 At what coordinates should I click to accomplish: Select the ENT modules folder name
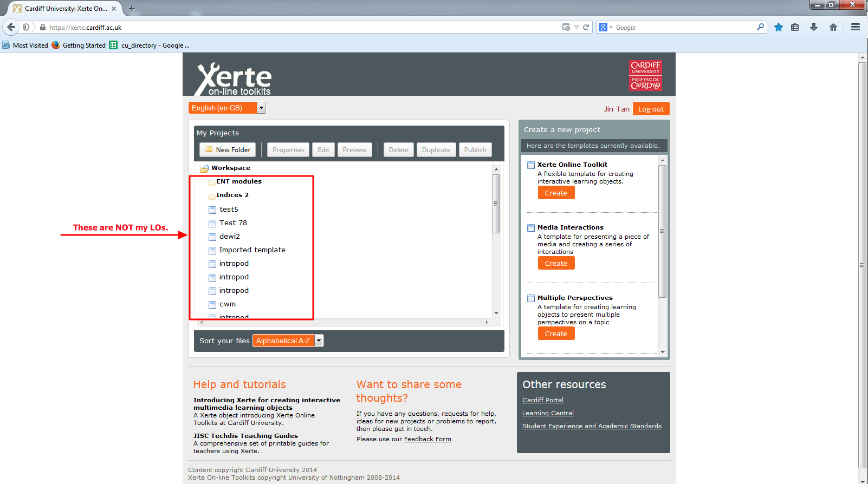pyautogui.click(x=239, y=181)
